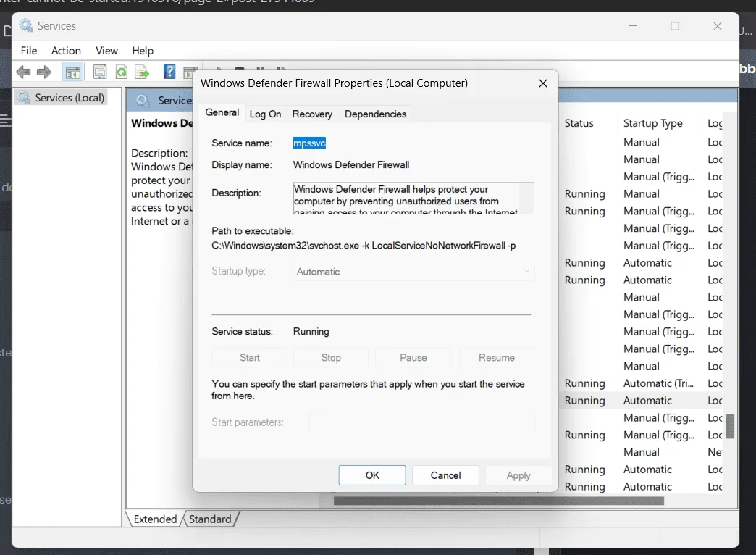The width and height of the screenshot is (756, 555).
Task: Click the services list horizontal scrollbar
Action: (x=498, y=501)
